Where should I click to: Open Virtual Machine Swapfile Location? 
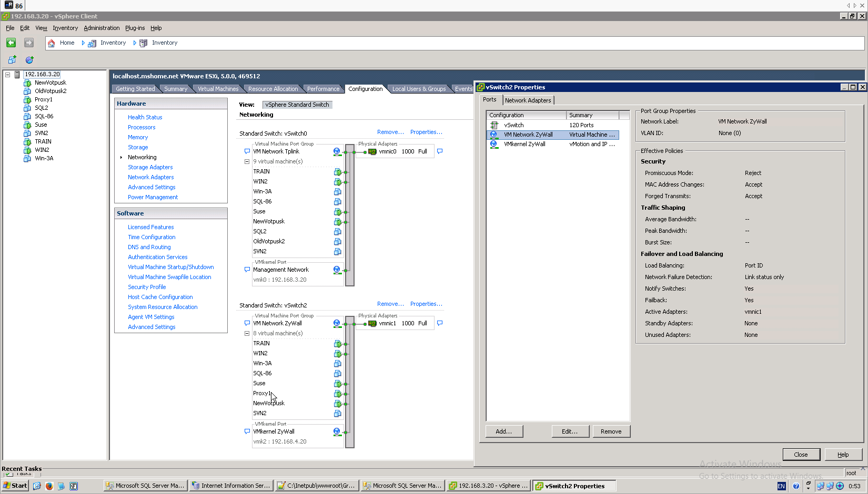[x=169, y=277]
